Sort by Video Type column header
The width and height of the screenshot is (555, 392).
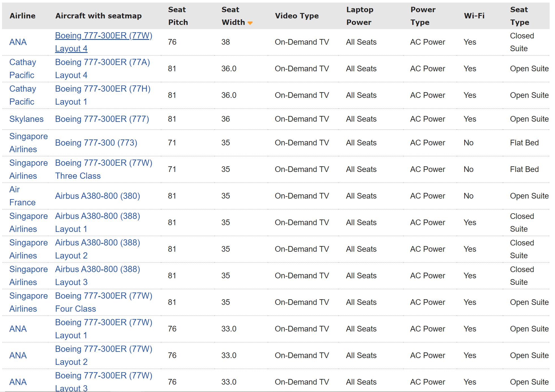[297, 16]
